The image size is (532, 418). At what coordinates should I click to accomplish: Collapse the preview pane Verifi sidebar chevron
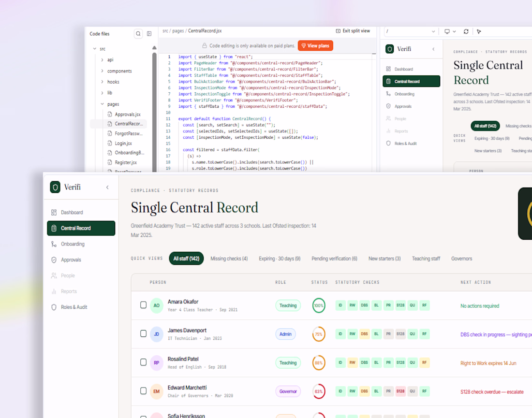(x=434, y=49)
